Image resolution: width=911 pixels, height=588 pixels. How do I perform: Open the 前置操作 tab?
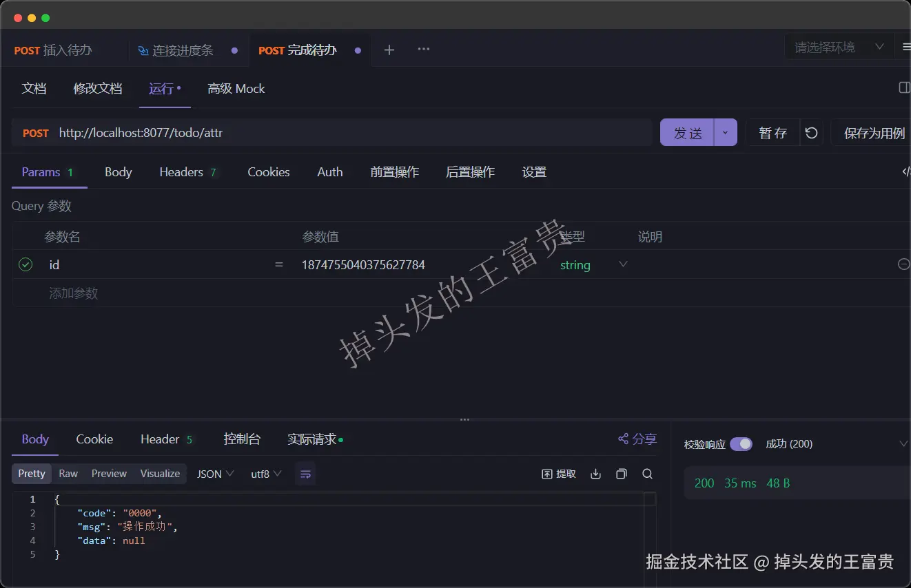(394, 172)
